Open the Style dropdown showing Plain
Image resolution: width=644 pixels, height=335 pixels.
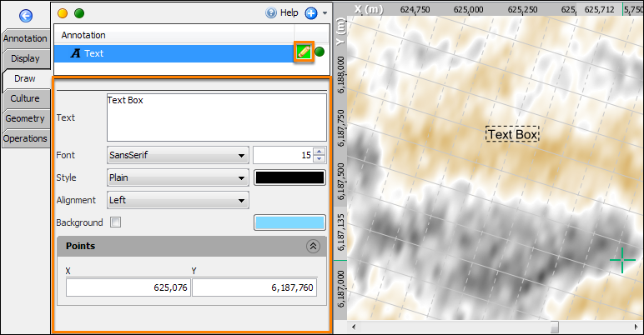point(178,177)
